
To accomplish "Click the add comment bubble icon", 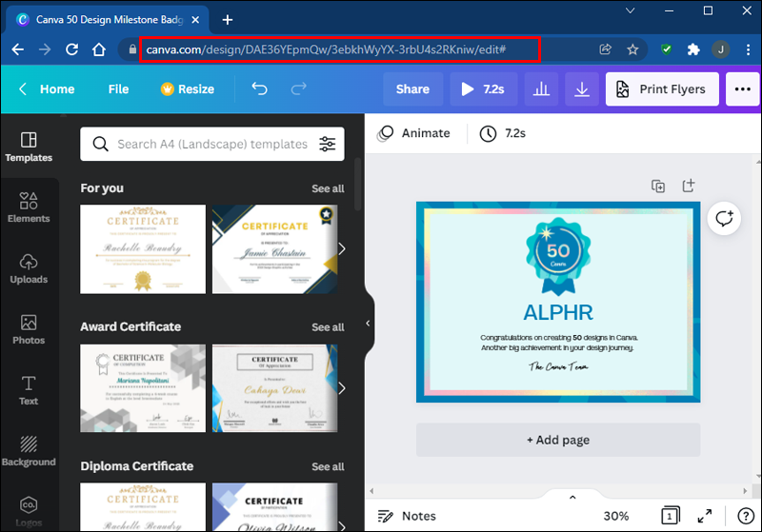I will 724,219.
